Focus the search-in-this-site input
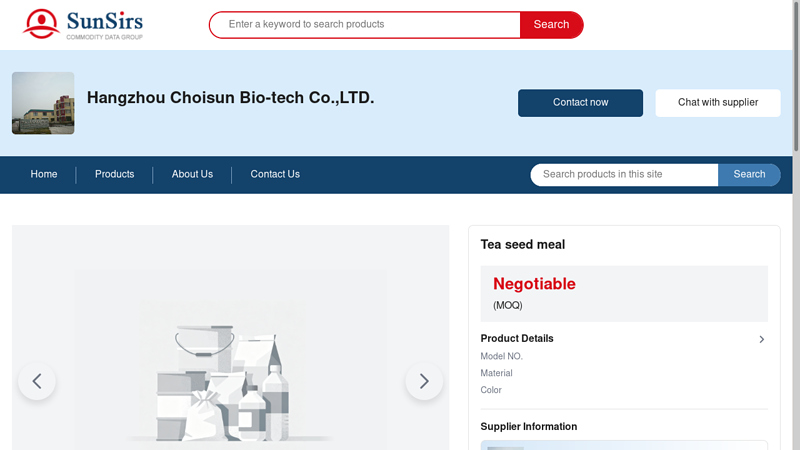This screenshot has height=450, width=800. 625,175
